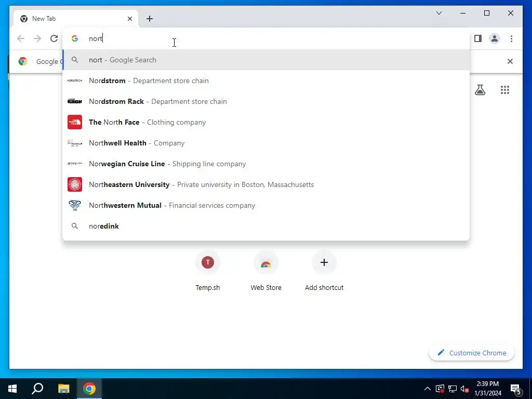
Task: Open a new tab with plus icon
Action: tap(150, 19)
